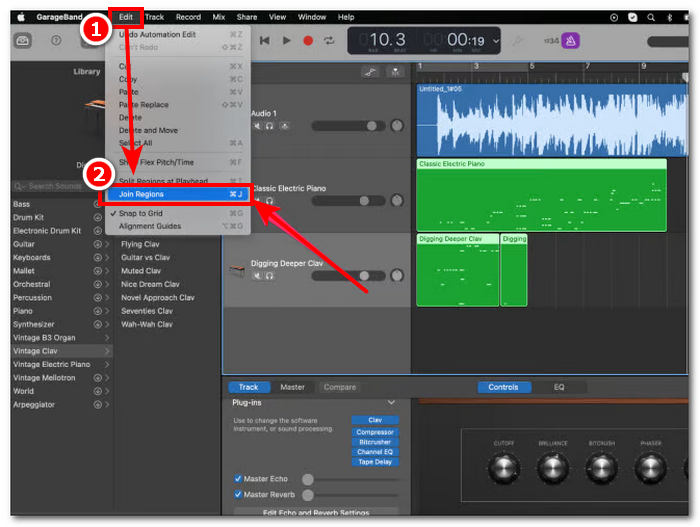Download Orchestral sounds via circle icon
Image resolution: width=700 pixels, height=527 pixels.
tap(97, 284)
